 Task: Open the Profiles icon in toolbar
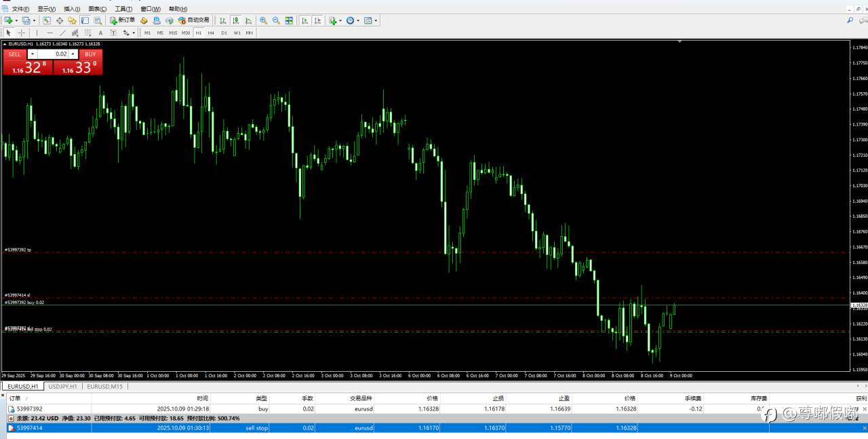click(25, 20)
